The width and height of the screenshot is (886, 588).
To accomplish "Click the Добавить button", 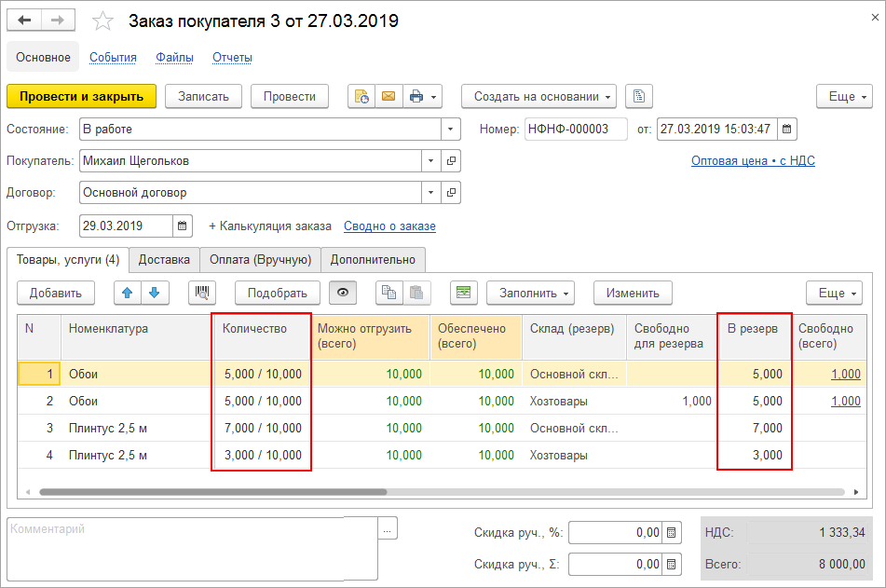I will tap(55, 293).
